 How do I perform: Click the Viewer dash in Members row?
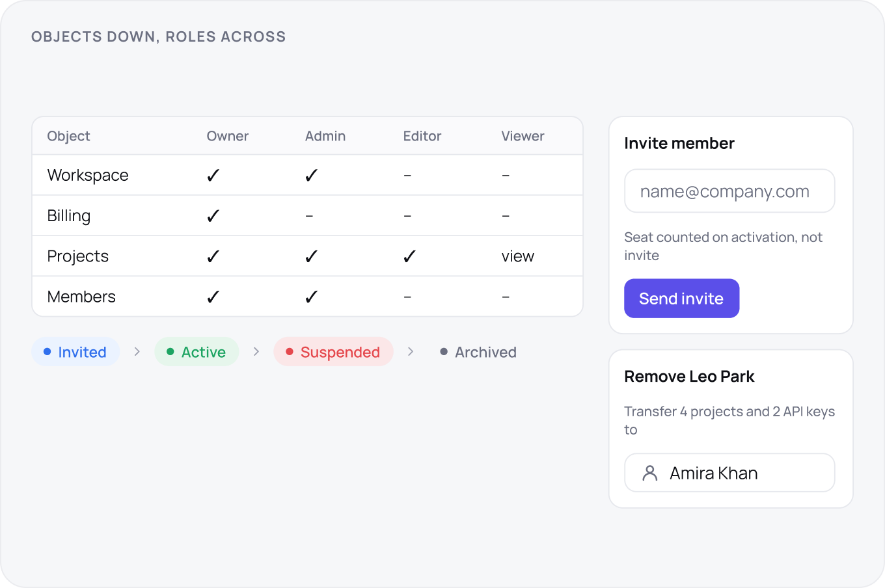[506, 297]
